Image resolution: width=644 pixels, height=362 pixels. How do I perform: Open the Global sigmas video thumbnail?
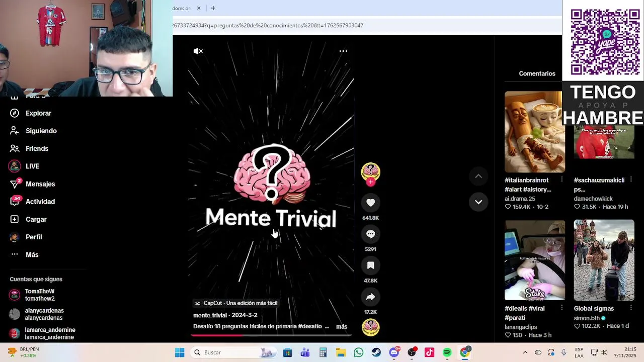point(604,260)
